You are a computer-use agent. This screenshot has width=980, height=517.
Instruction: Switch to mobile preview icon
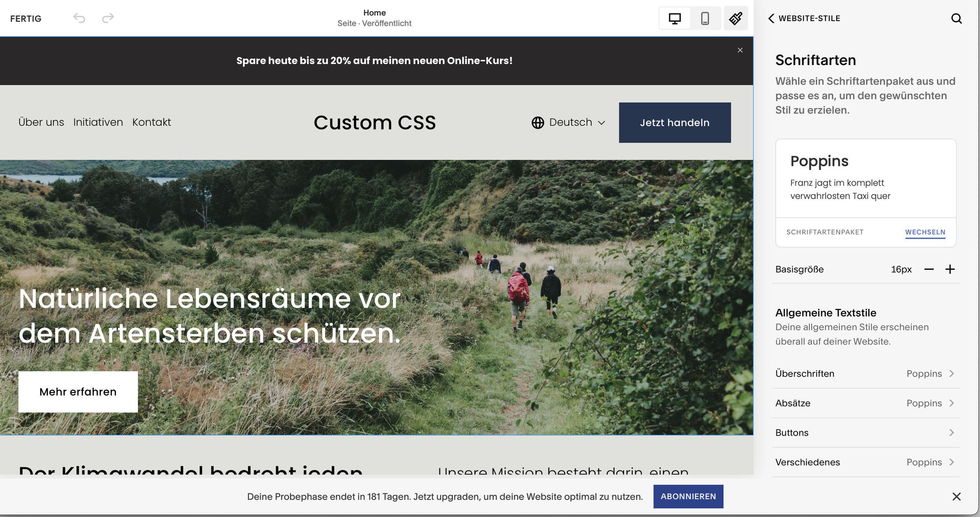coord(705,18)
